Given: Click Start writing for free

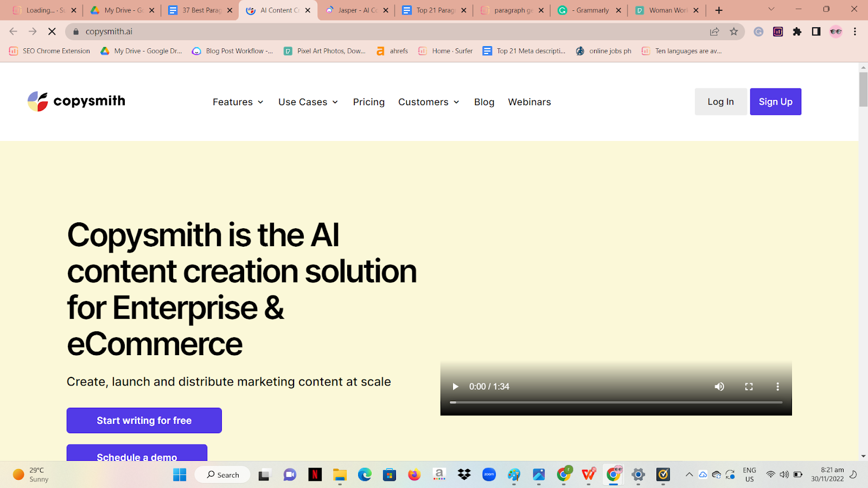Looking at the screenshot, I should tap(144, 420).
